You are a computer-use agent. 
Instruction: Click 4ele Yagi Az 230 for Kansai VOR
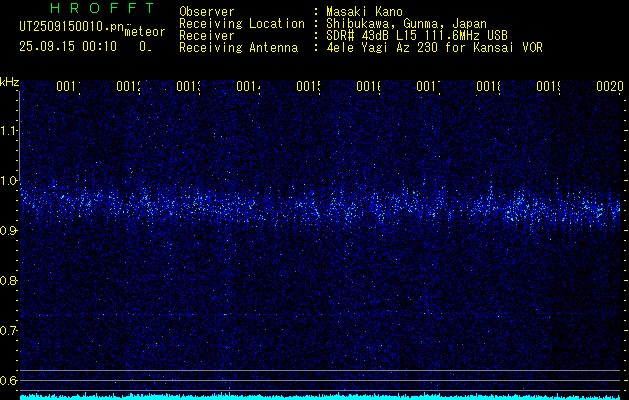(434, 48)
